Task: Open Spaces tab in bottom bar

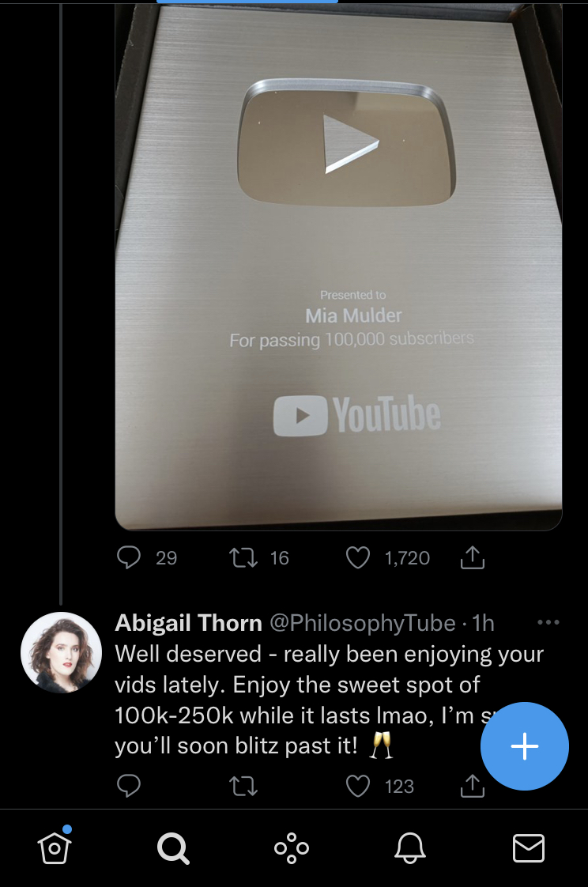Action: pos(292,848)
